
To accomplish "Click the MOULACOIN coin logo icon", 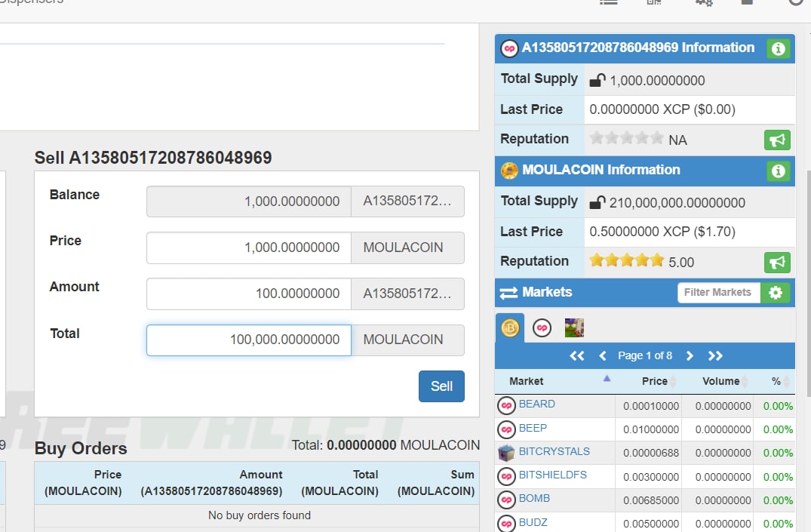I will (509, 171).
